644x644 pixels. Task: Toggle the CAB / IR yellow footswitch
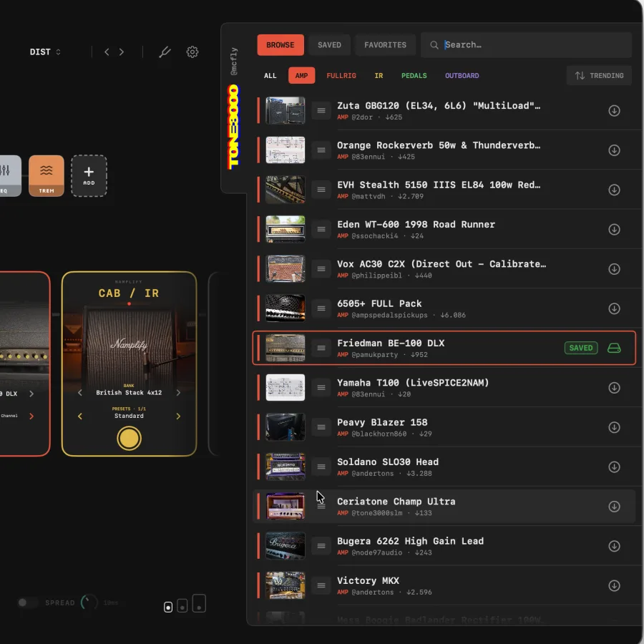click(129, 439)
